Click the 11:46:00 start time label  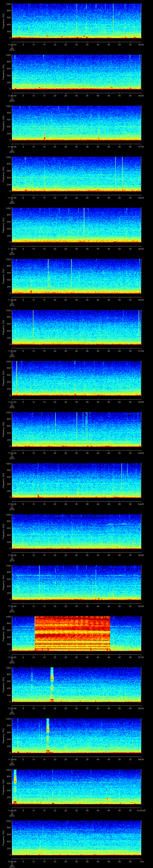tap(12, 147)
